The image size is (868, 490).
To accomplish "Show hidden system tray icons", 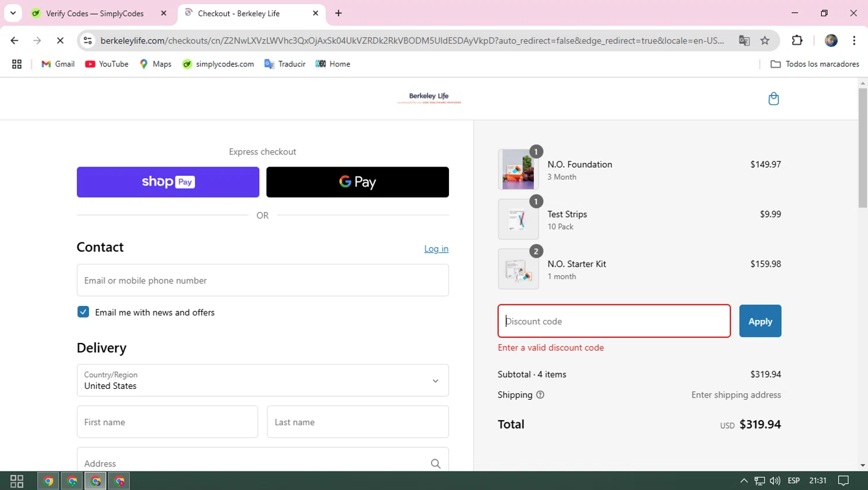I will 744,481.
